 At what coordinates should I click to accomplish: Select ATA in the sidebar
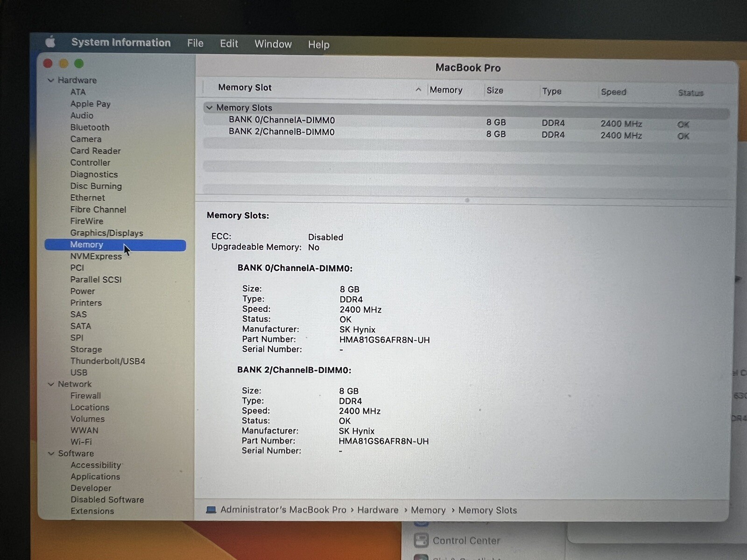pyautogui.click(x=78, y=92)
